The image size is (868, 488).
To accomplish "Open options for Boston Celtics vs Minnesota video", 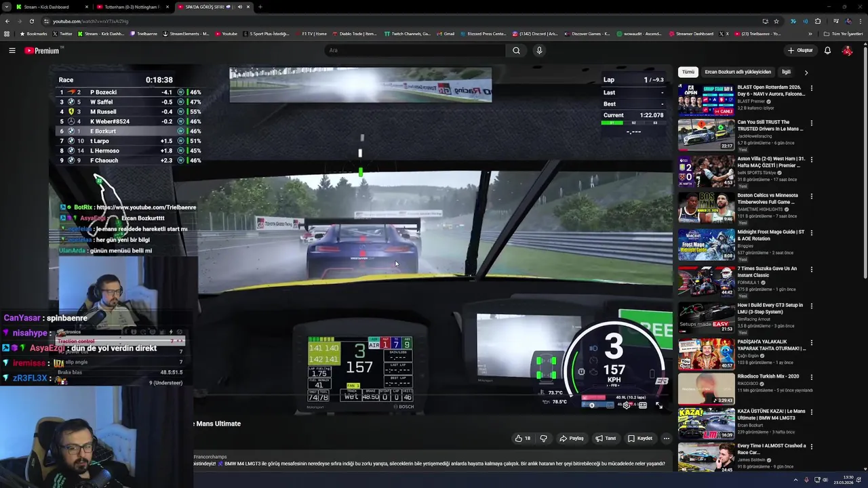I will pos(811,196).
